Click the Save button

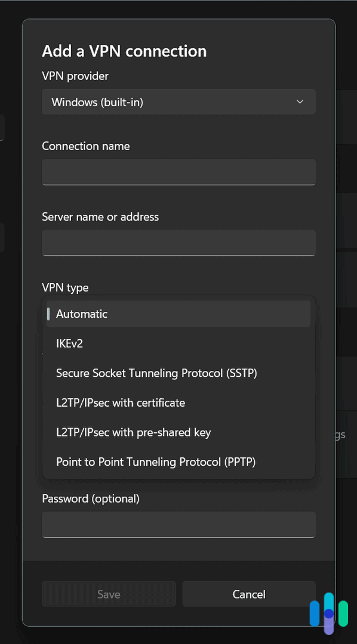click(109, 594)
